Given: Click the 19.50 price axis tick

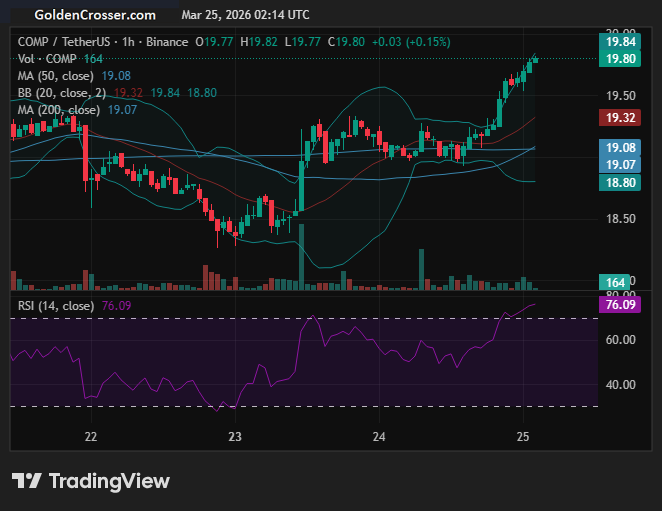Looking at the screenshot, I should click(621, 96).
